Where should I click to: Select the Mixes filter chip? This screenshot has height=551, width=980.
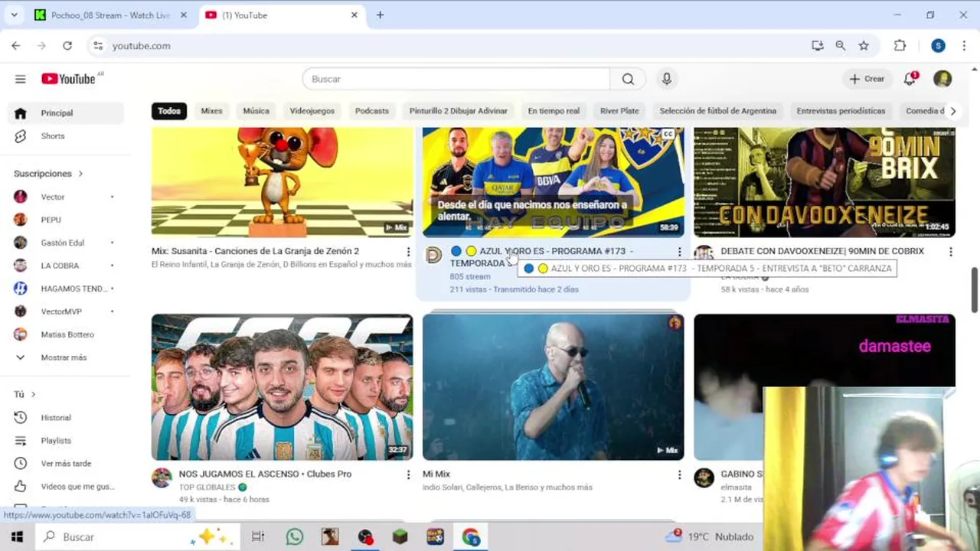pyautogui.click(x=211, y=111)
